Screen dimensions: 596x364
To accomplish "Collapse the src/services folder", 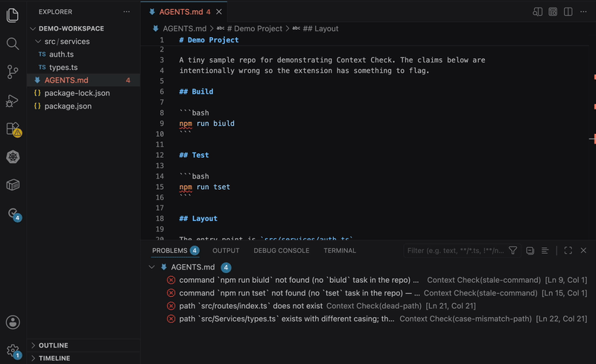I will (x=38, y=41).
